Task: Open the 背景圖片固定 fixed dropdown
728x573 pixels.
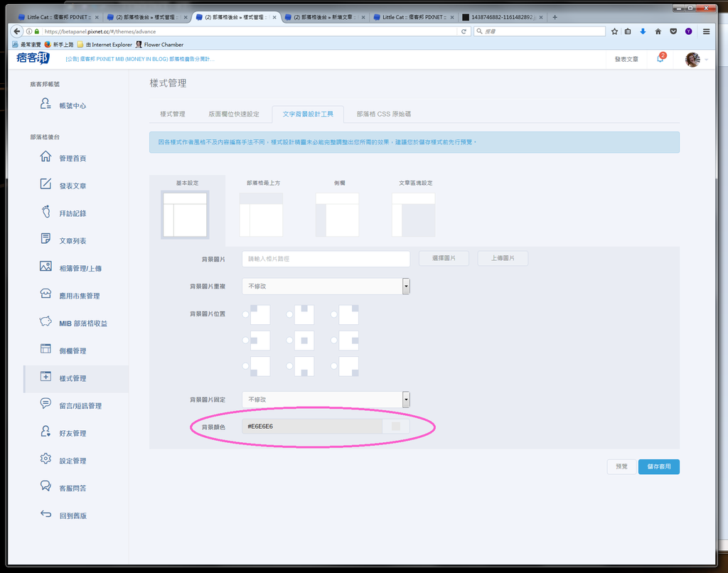Action: pos(405,399)
